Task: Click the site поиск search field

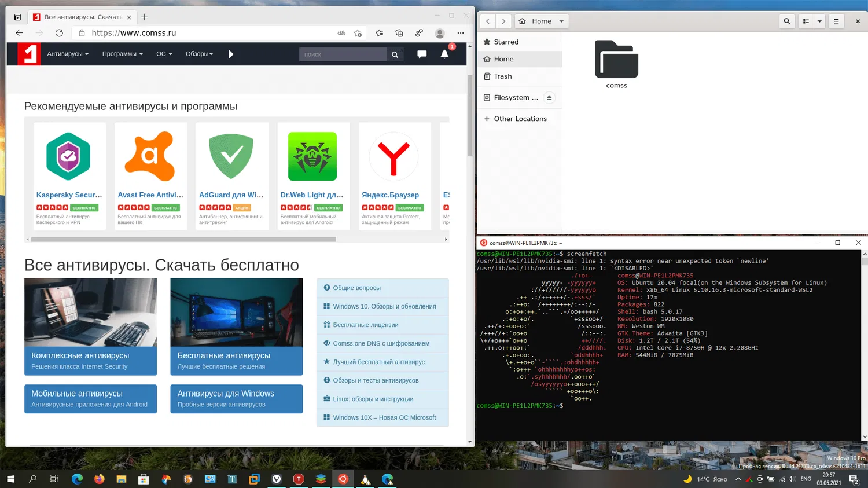Action: 343,54
